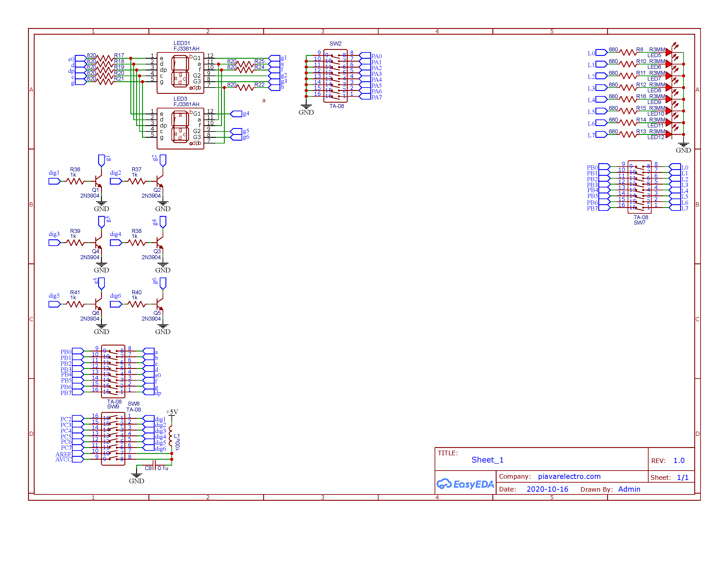Click the LED12 diode symbol
The width and height of the screenshot is (728, 563).
(x=669, y=134)
